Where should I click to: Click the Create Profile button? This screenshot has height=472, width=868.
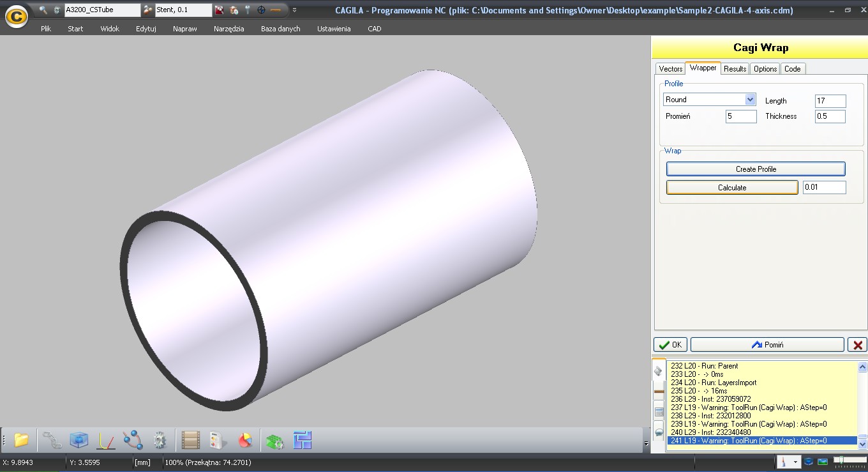click(756, 169)
